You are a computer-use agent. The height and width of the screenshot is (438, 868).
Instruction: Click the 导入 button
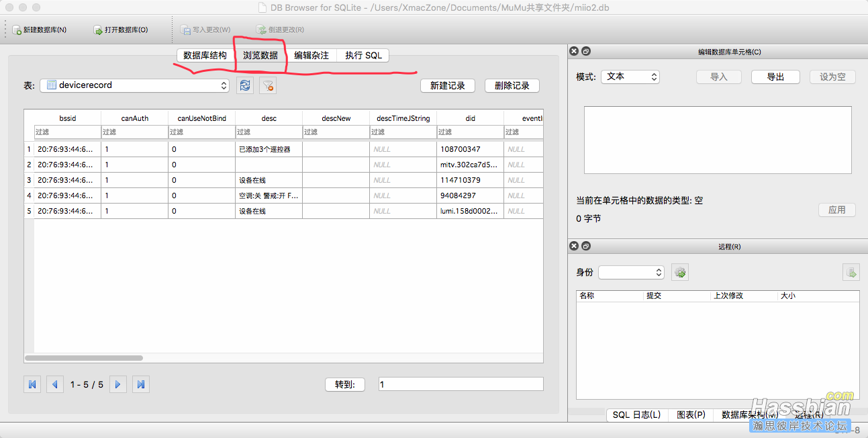[x=719, y=77]
